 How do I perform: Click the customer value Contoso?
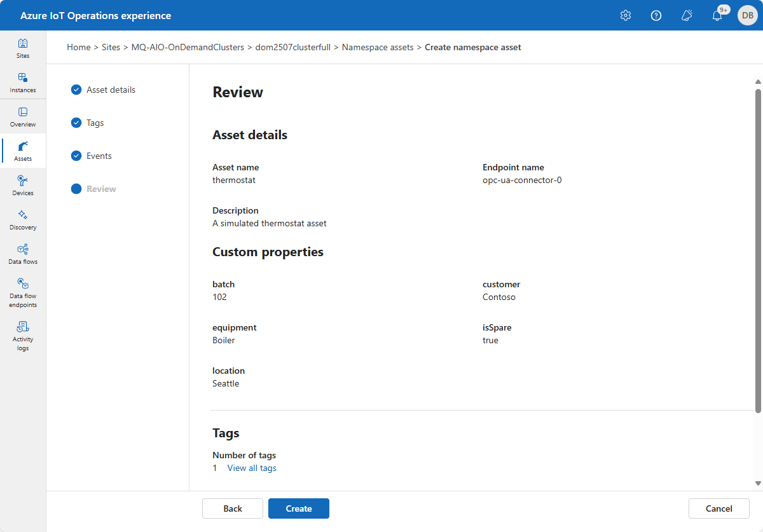[499, 297]
